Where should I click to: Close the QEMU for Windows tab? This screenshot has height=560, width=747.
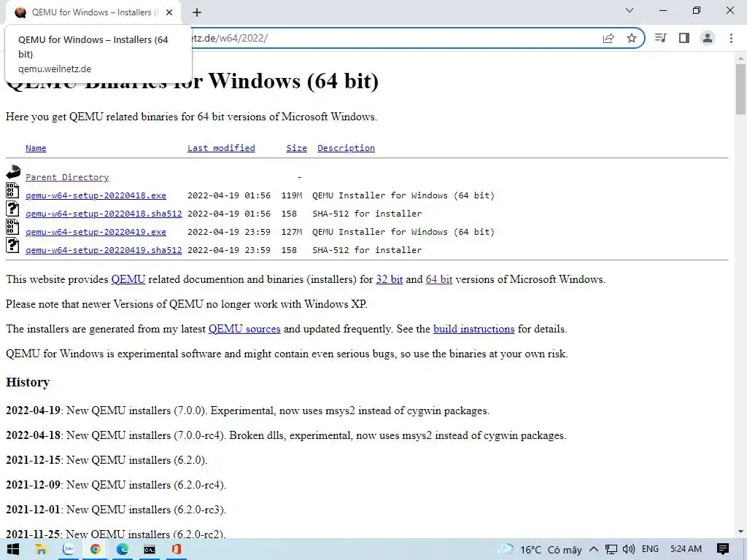click(169, 13)
